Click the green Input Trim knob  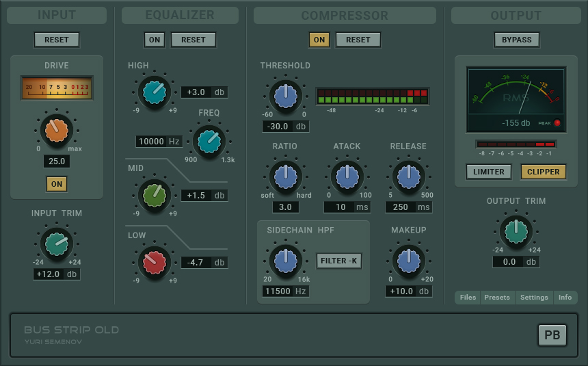click(x=57, y=244)
